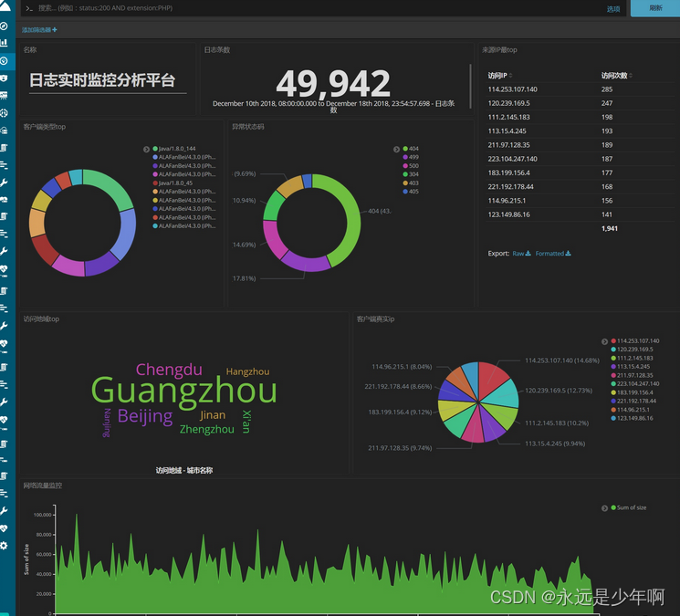680x616 pixels.
Task: Click Jinan in the word cloud
Action: point(213,415)
